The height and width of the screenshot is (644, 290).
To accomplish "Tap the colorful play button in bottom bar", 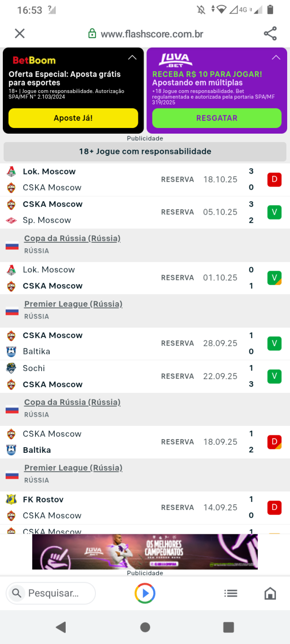I will click(x=145, y=593).
